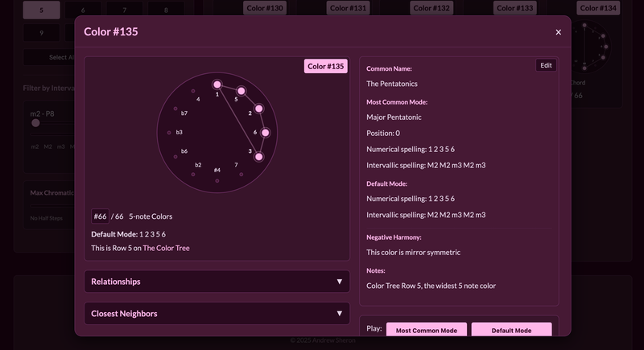644x350 pixels.
Task: Open the Color #134 card in background
Action: [598, 8]
